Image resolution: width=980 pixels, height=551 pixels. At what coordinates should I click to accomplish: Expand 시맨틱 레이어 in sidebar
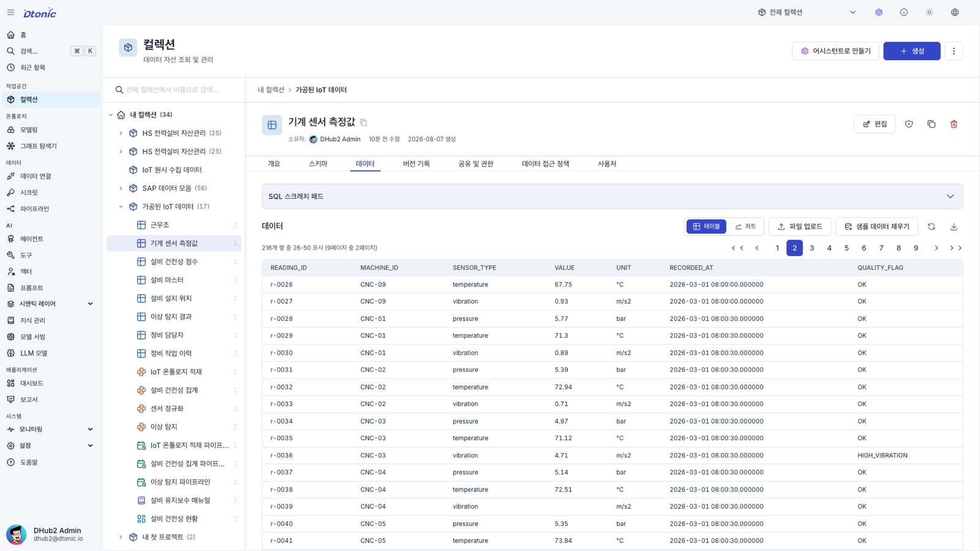[x=50, y=304]
